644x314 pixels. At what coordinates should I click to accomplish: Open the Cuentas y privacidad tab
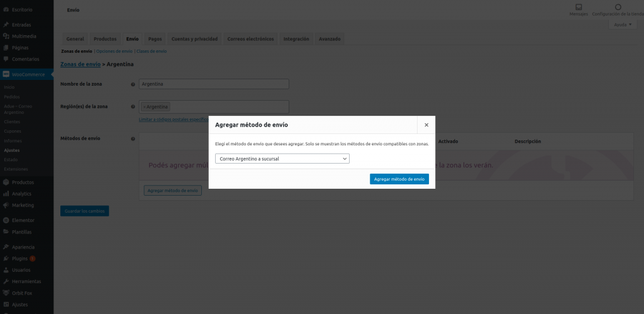pyautogui.click(x=194, y=39)
